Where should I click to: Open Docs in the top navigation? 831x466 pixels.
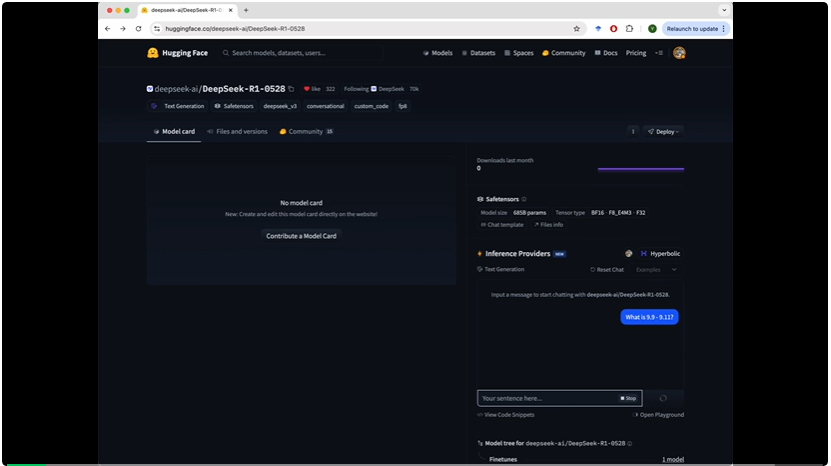tap(606, 53)
